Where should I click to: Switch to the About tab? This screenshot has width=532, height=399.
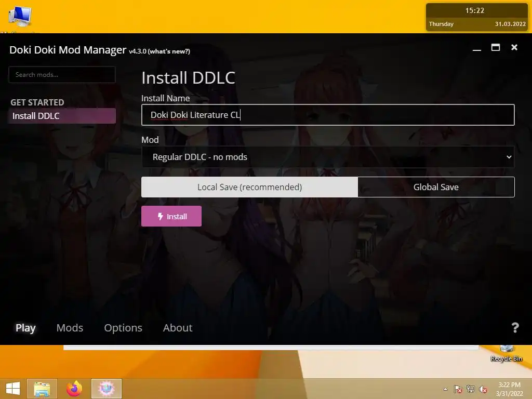point(178,328)
